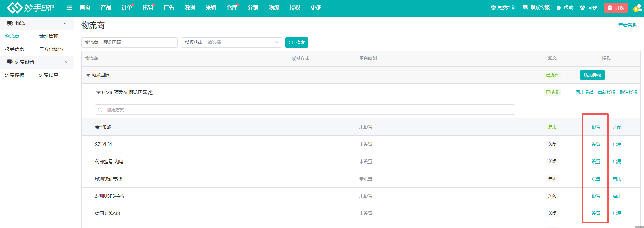Click the 物流方式 search field
This screenshot has height=228, width=644.
tap(305, 110)
